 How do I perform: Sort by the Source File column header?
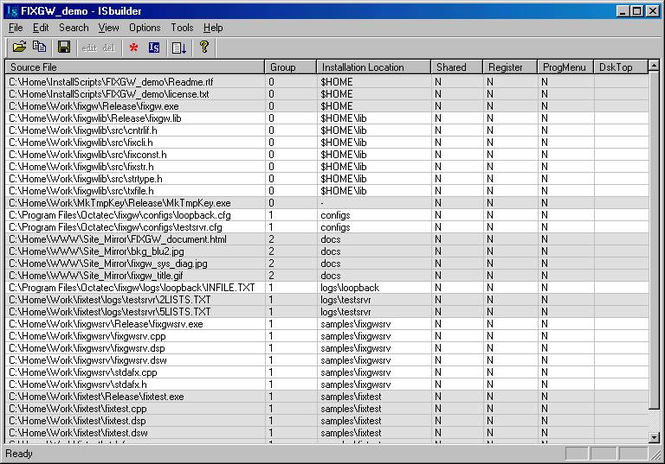tap(134, 67)
